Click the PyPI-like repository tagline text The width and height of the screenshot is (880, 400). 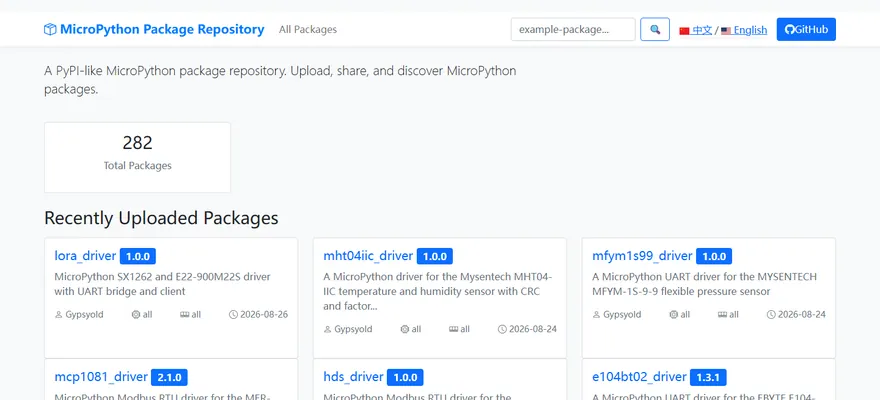[280, 80]
